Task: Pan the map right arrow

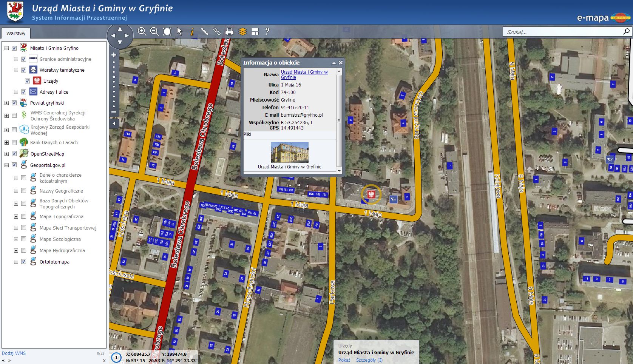Action: coord(127,35)
